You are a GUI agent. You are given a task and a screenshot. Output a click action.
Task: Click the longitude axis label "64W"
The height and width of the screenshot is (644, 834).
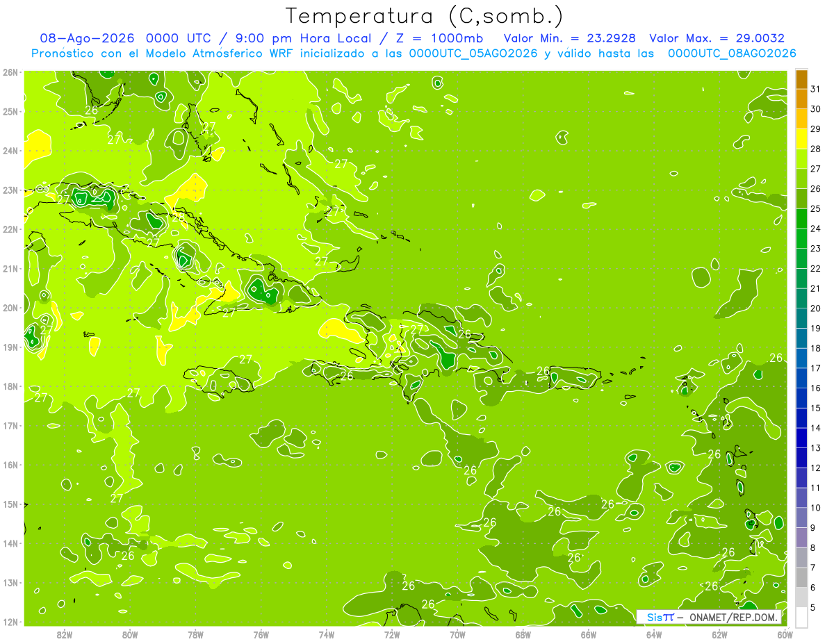(654, 634)
